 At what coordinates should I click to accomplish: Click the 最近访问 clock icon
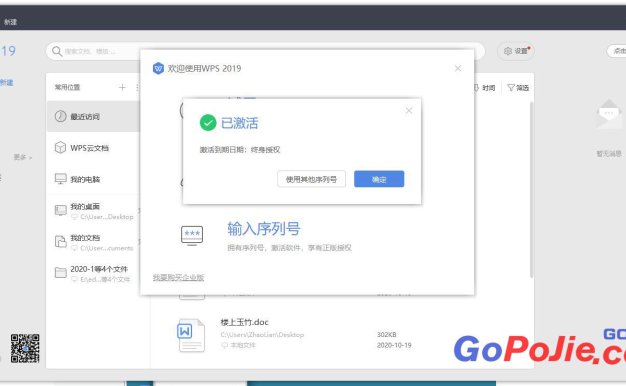[60, 116]
